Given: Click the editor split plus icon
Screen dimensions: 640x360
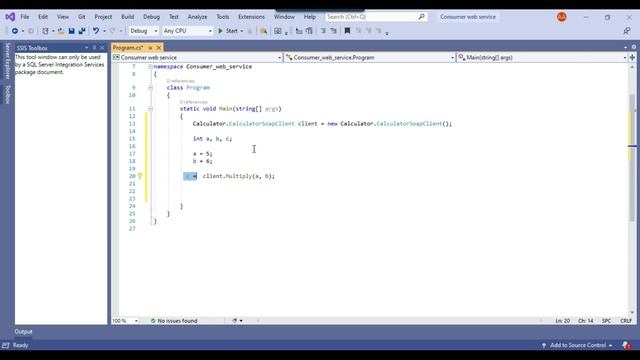Looking at the screenshot, I should click(632, 58).
